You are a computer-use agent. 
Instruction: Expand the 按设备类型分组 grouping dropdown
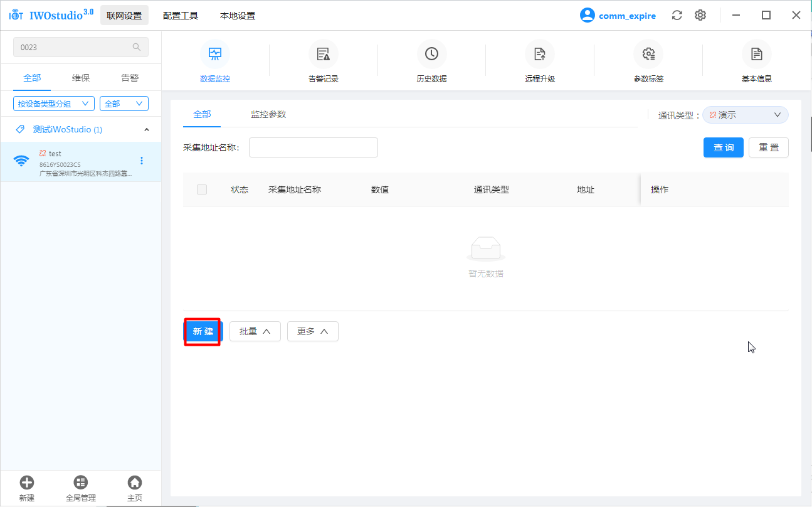click(x=54, y=104)
